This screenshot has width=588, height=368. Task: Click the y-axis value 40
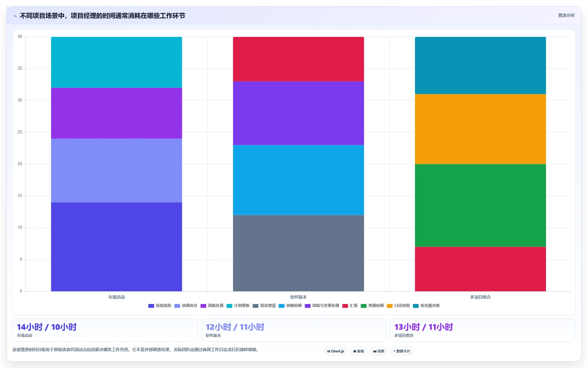(x=20, y=37)
